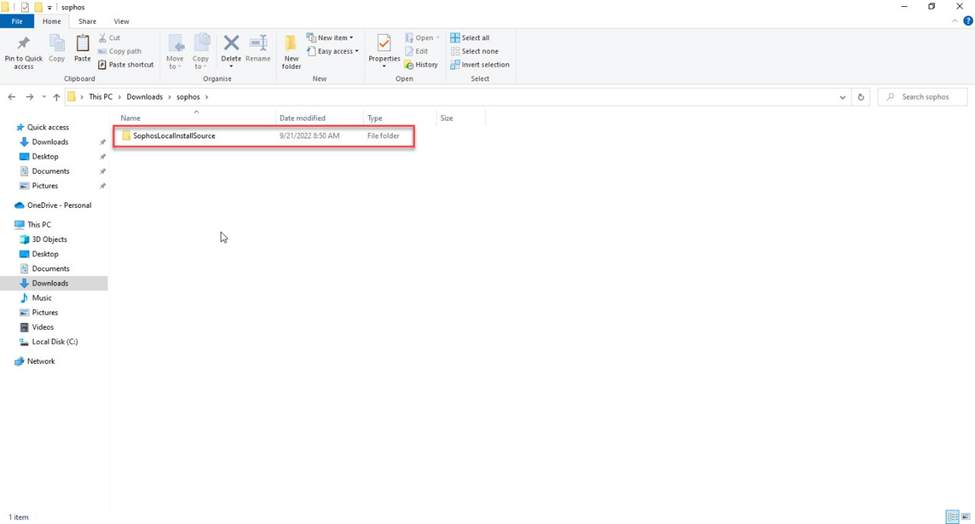975x524 pixels.
Task: Click the Paste ribbon button
Action: click(83, 49)
